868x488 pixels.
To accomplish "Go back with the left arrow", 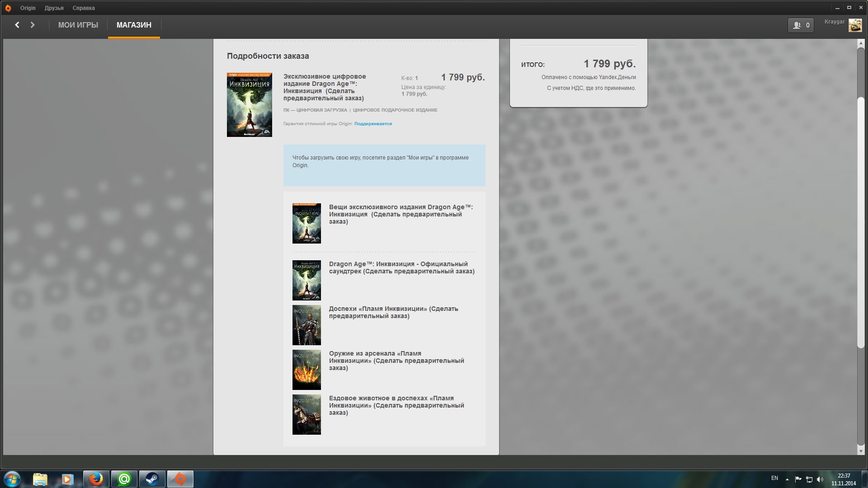I will click(x=17, y=25).
